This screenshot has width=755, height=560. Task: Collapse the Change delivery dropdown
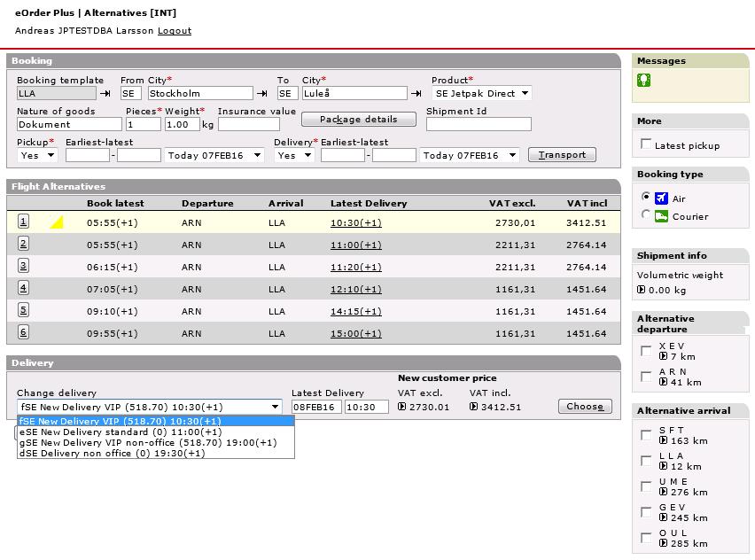click(275, 407)
